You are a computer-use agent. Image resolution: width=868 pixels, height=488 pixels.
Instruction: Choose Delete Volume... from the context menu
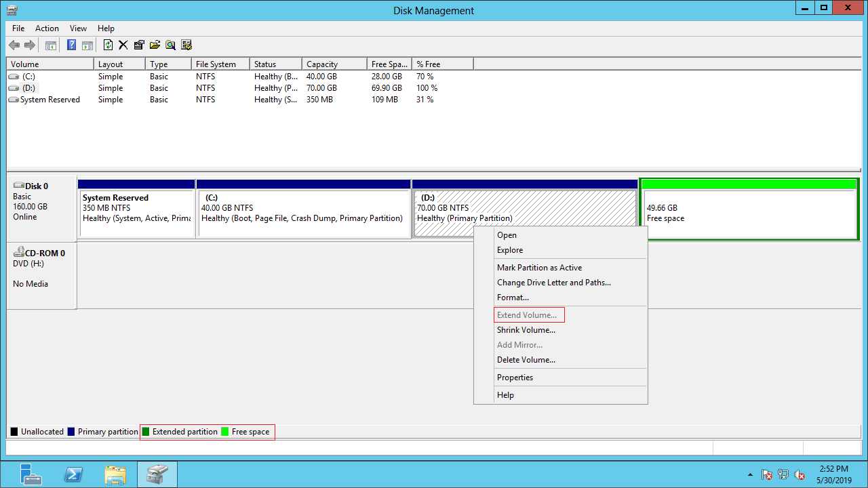[526, 360]
